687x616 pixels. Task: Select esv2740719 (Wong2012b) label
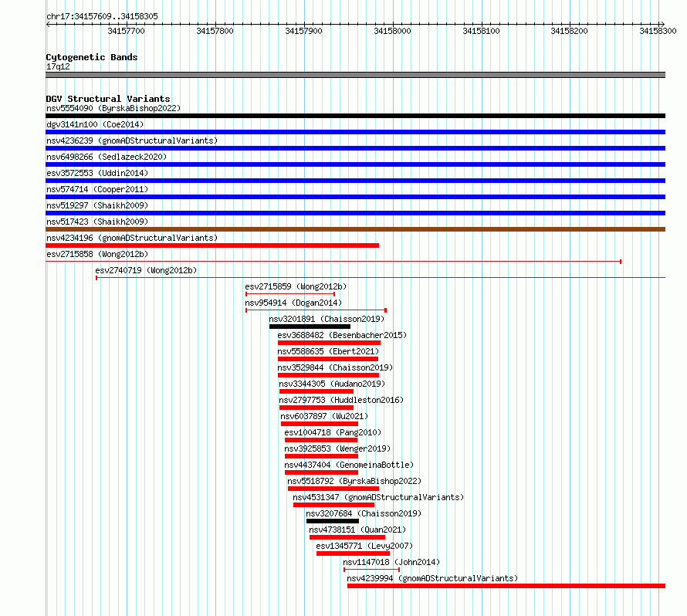146,270
